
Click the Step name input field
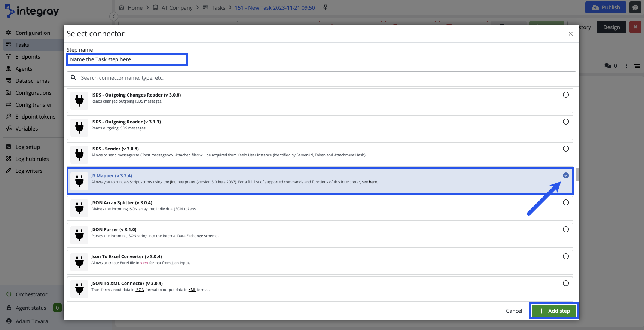127,59
